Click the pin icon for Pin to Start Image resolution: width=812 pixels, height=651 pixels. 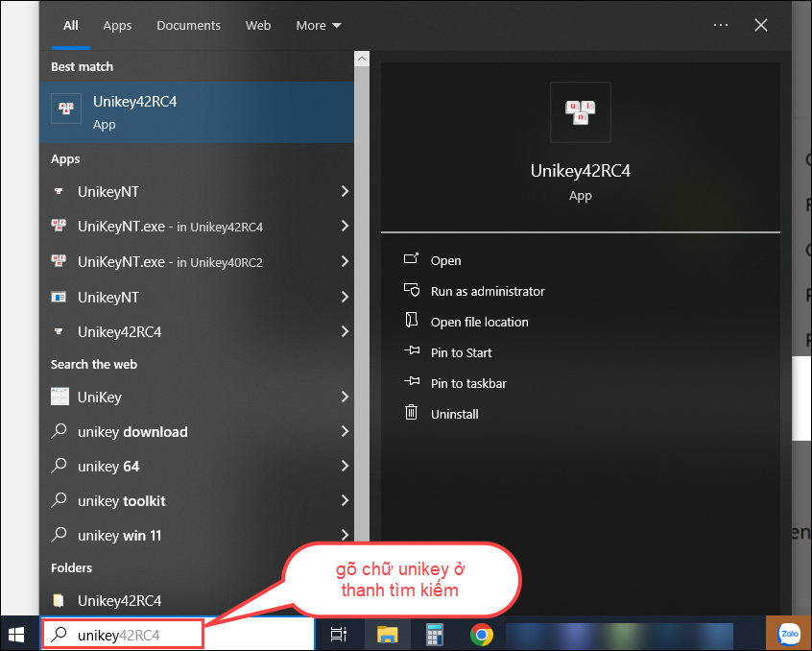click(412, 350)
